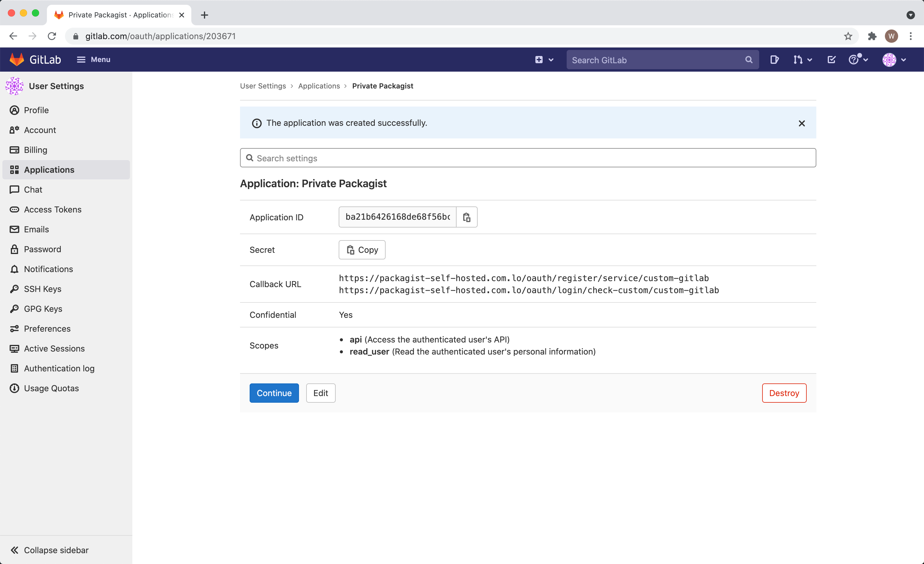Go back in browser history
Screen dimensions: 924x564
[x=13, y=36]
